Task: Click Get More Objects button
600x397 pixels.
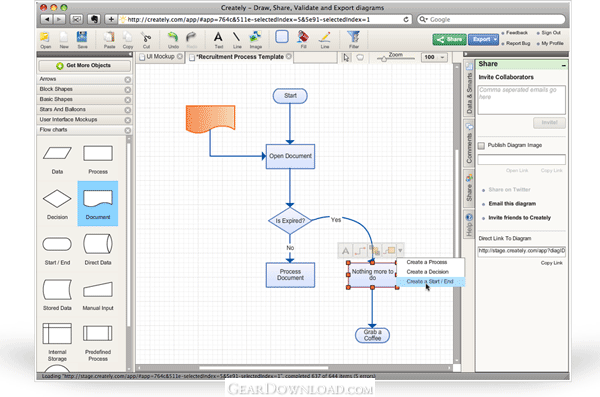Action: click(x=84, y=65)
